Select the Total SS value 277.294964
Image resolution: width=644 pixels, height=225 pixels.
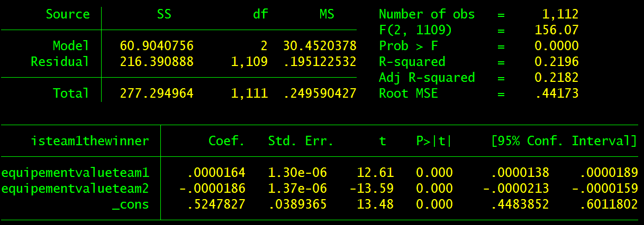[157, 93]
